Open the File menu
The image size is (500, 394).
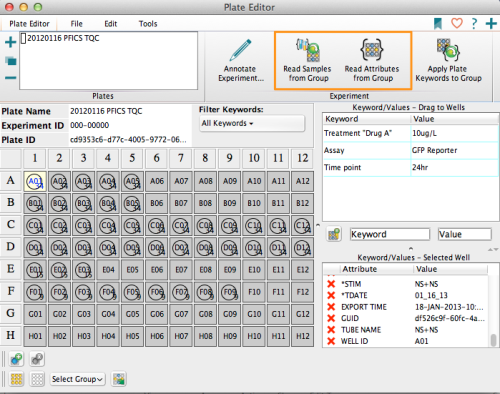76,24
